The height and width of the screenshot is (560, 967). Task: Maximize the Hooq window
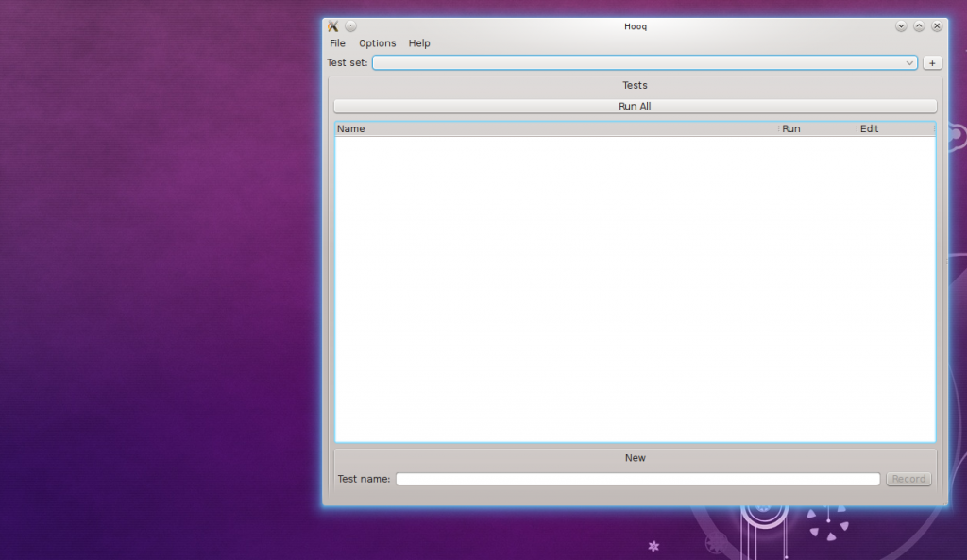tap(919, 26)
